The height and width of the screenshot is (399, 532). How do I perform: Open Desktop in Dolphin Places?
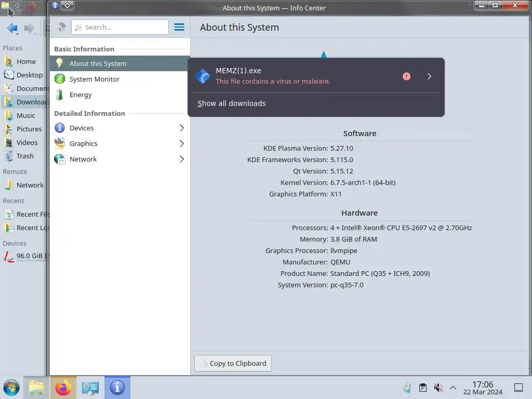pos(24,75)
